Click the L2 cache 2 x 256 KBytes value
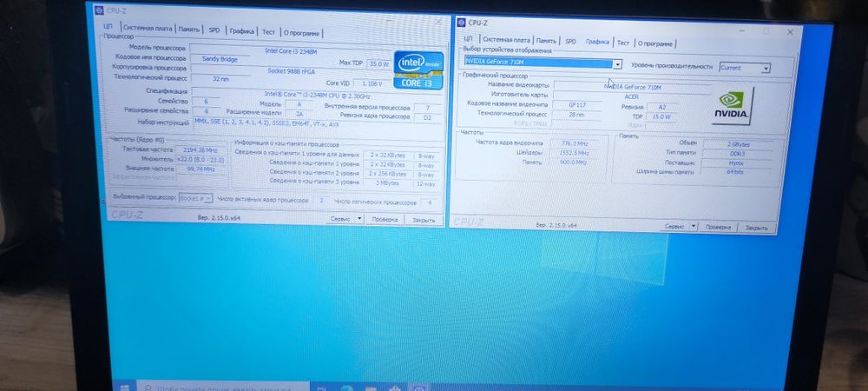 [x=387, y=174]
